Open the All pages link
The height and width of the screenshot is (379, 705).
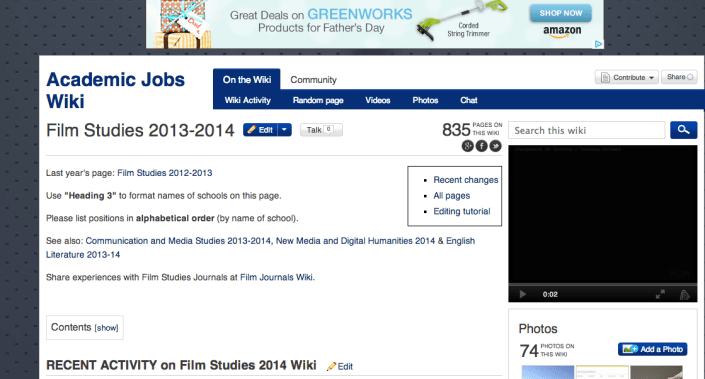tap(451, 196)
